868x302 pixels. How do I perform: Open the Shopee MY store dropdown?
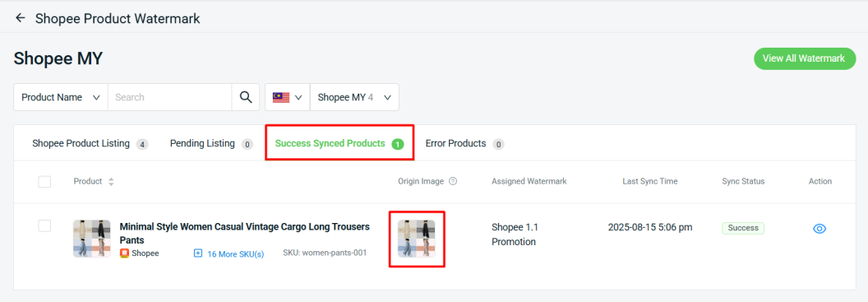(x=354, y=97)
